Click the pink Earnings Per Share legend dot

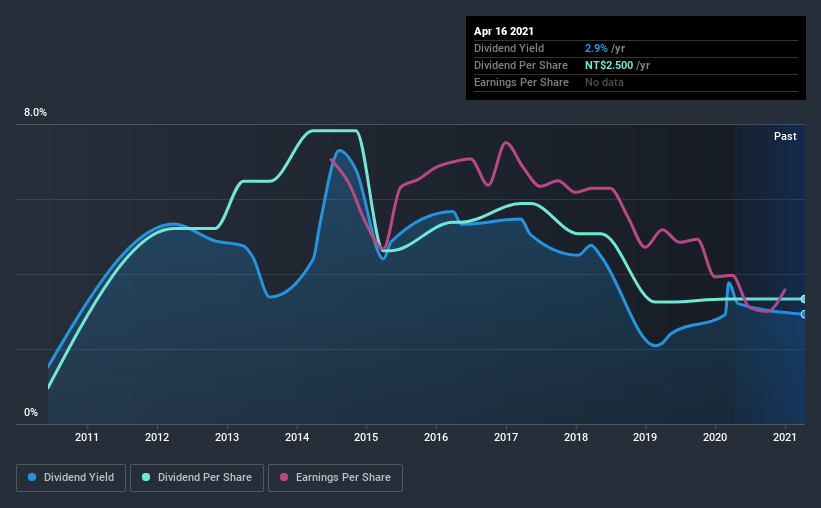[x=284, y=477]
